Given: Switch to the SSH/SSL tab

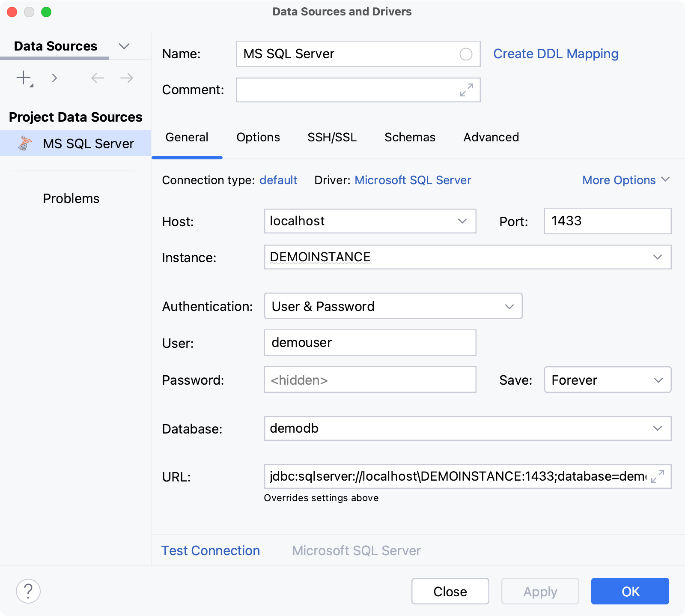Looking at the screenshot, I should pos(332,137).
